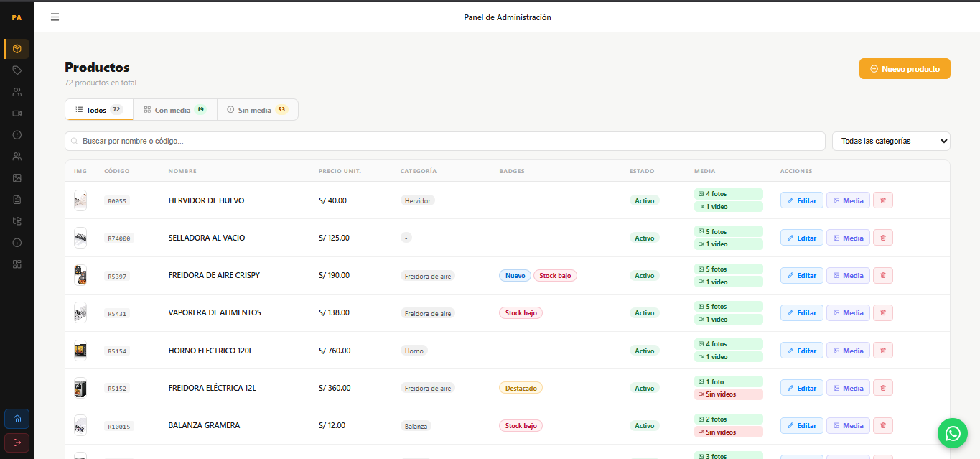980x459 pixels.
Task: Click the Horno category chip
Action: pyautogui.click(x=414, y=351)
